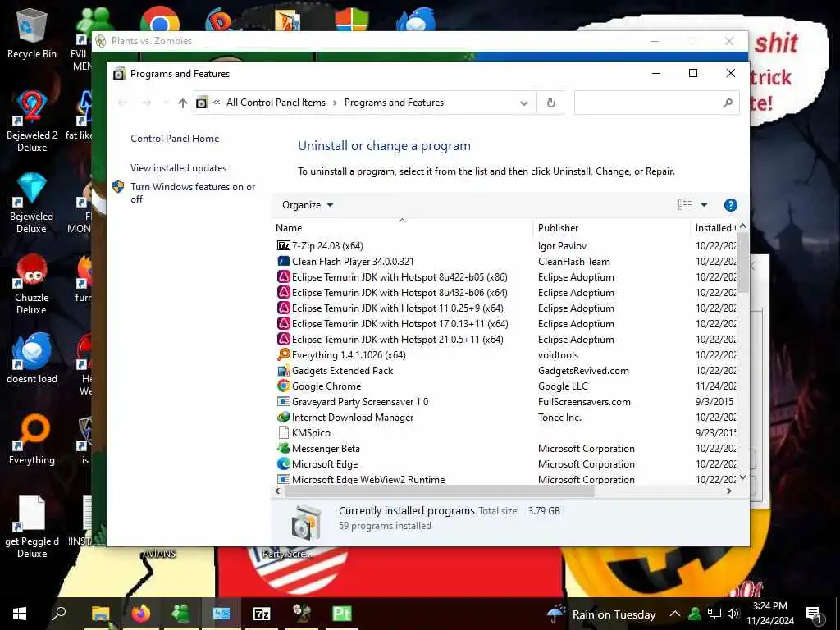The height and width of the screenshot is (630, 840).
Task: Go up one level with up arrow
Action: pos(183,103)
